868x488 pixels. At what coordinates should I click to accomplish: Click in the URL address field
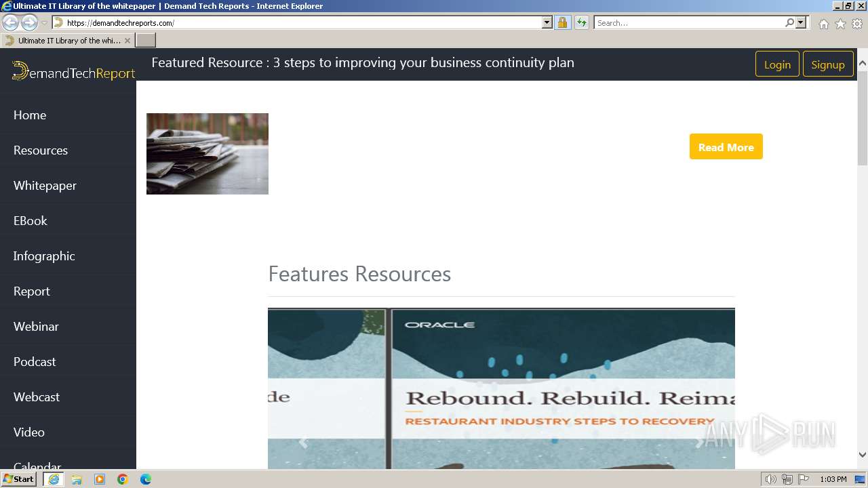[302, 22]
